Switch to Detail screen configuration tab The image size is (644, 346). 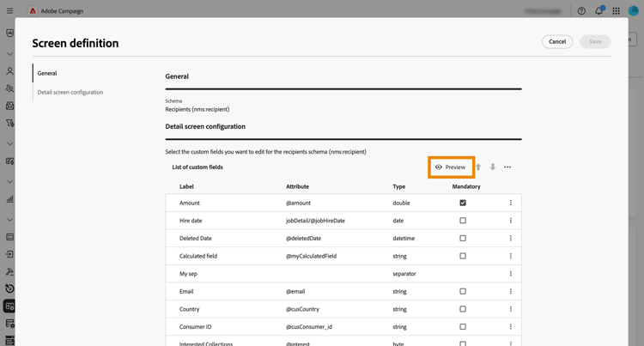click(70, 92)
